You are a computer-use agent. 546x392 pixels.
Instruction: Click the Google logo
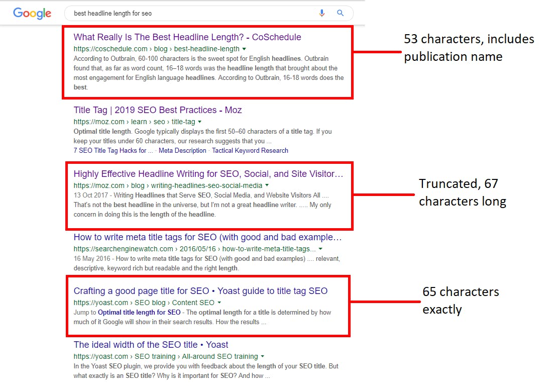(x=32, y=14)
